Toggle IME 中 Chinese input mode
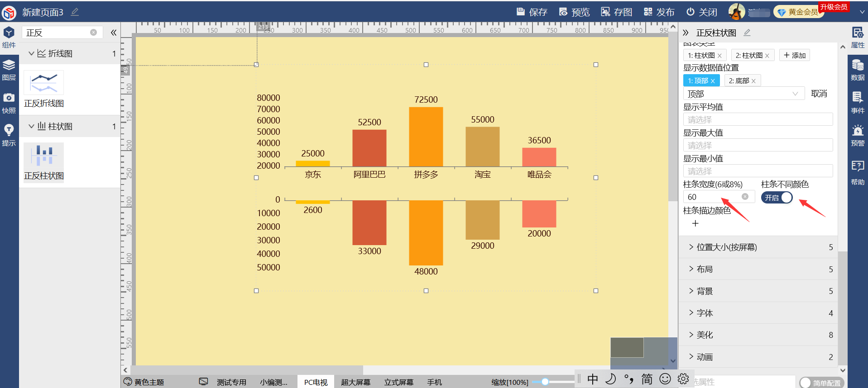This screenshot has width=868, height=388. coord(593,379)
